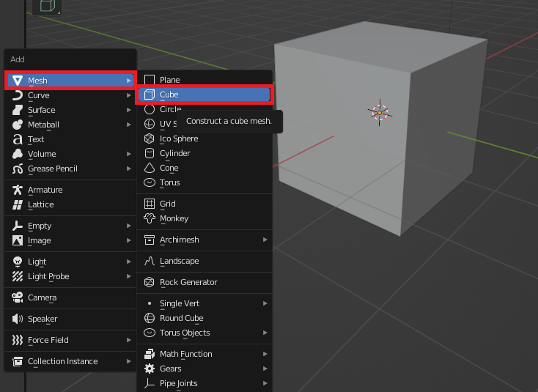The image size is (538, 392).
Task: Click the Monkey mesh icon
Action: pyautogui.click(x=150, y=218)
